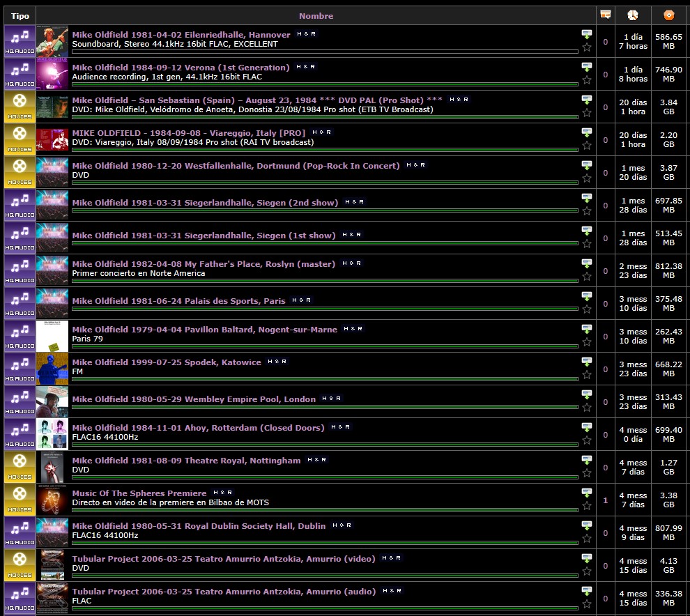Open Mike Oldfield 1984-09-12 Verona (1st Generation)
Screen dimensions: 690x616
181,68
